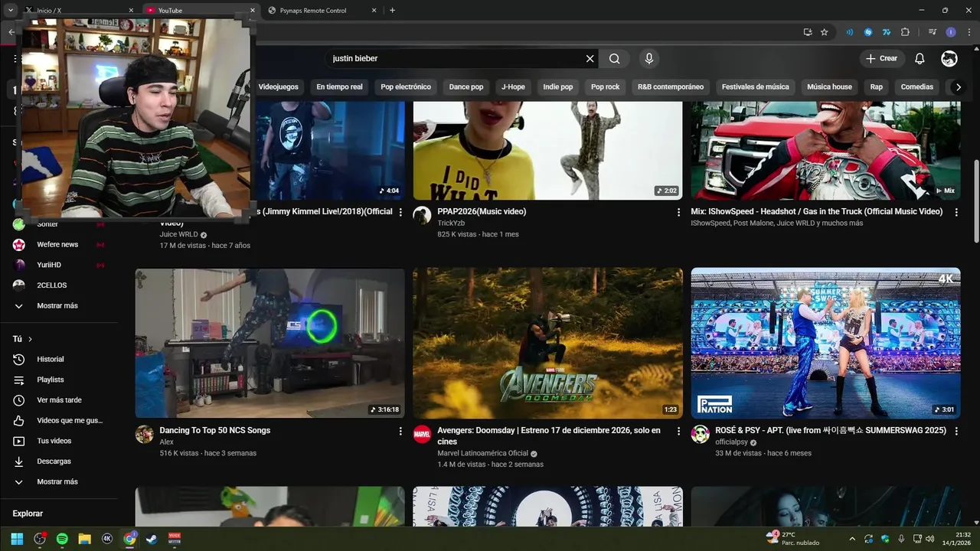Viewport: 980px width, 551px height.
Task: Select the Pop rock chip
Action: click(x=606, y=87)
